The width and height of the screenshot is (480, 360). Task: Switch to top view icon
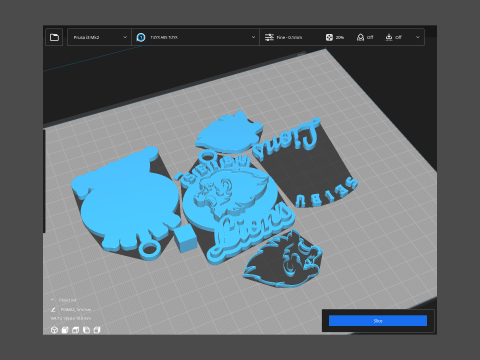75,330
